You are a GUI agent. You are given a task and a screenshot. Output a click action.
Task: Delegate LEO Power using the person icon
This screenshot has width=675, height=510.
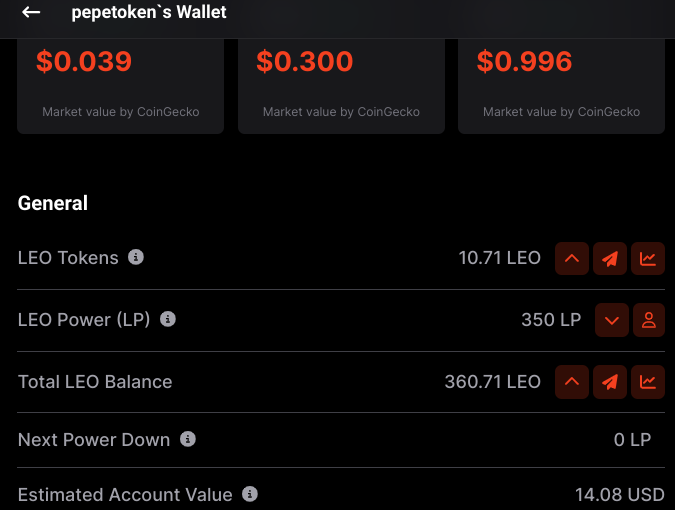click(649, 320)
